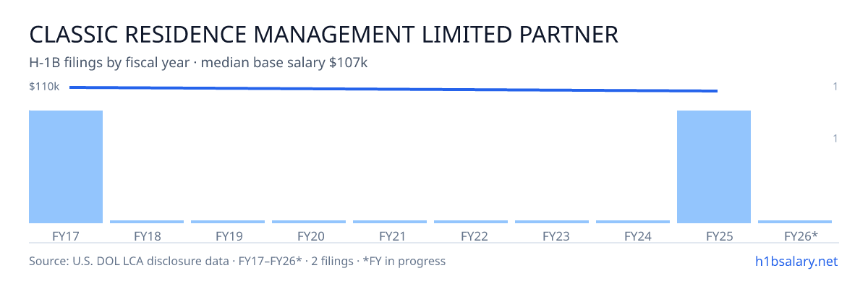Viewport: 868px width, 289px height.
Task: Select the FY18 small bar
Action: (147, 222)
